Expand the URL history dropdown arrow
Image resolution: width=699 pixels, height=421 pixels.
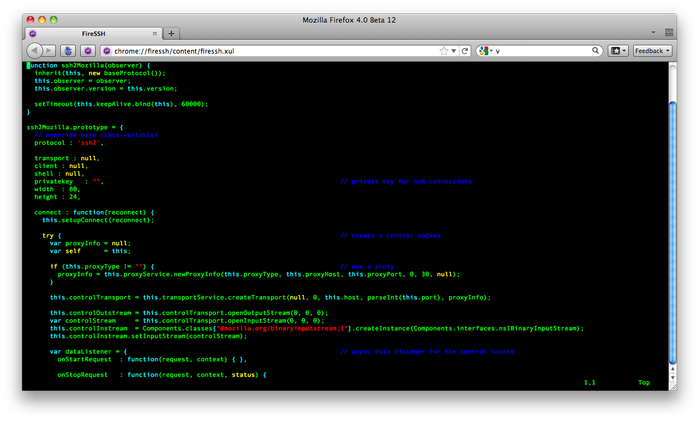[x=454, y=51]
